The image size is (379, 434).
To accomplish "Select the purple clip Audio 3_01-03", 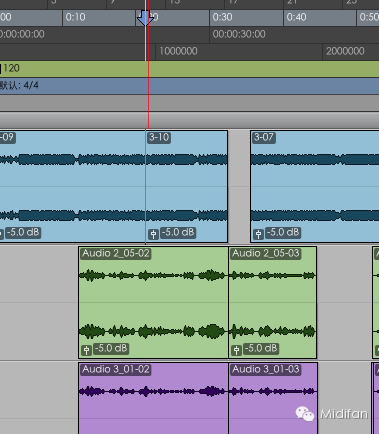I will (273, 398).
